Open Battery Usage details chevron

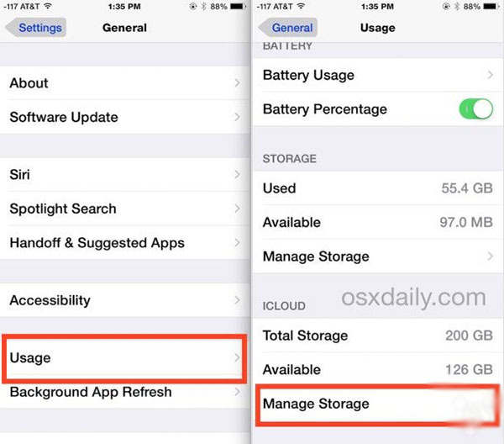coord(491,75)
